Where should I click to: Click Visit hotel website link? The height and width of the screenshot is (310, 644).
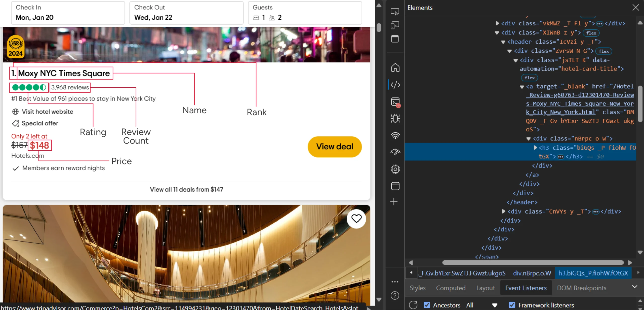[48, 111]
